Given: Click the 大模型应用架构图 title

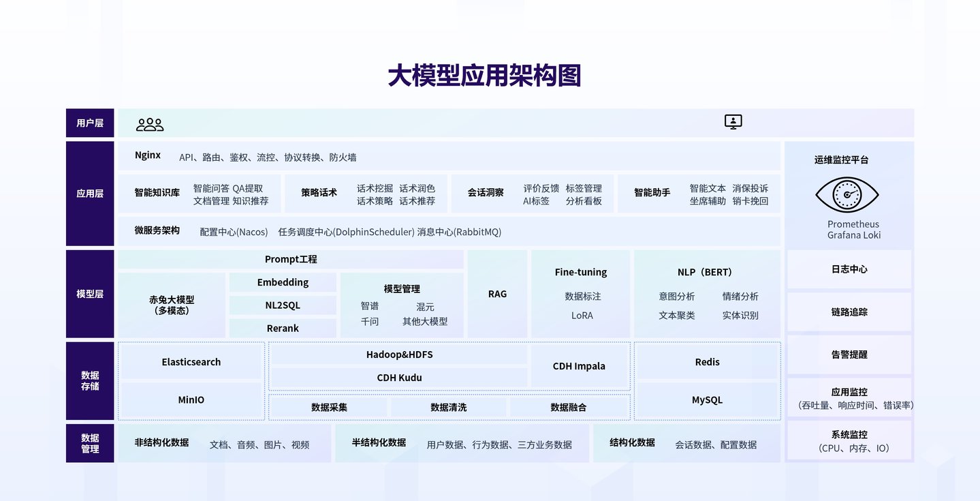Looking at the screenshot, I should coord(484,76).
